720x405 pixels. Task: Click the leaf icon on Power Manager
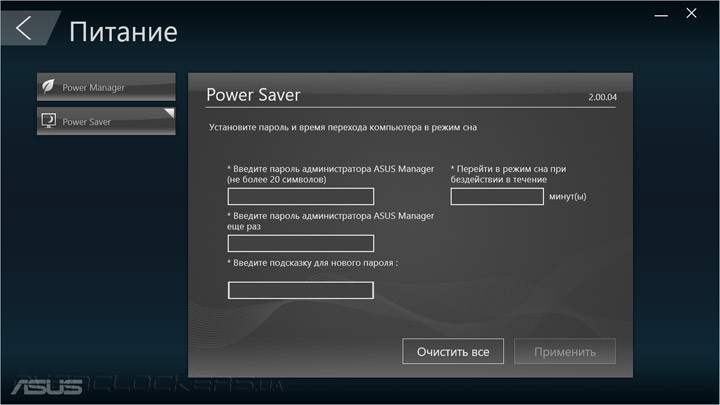click(49, 86)
